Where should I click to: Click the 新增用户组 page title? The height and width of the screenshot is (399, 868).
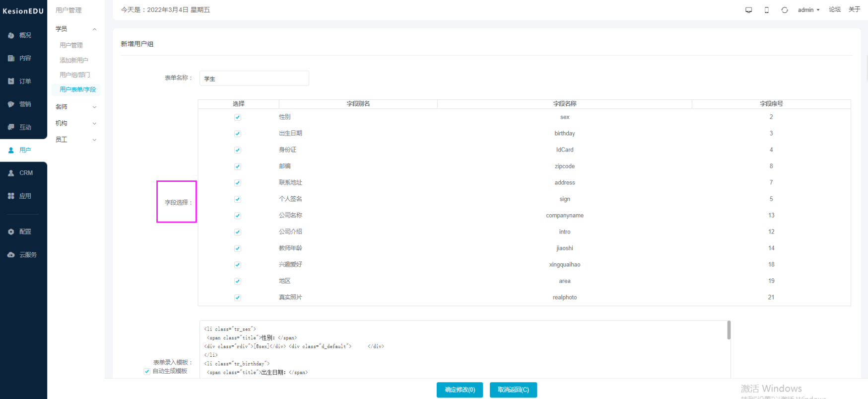(137, 44)
